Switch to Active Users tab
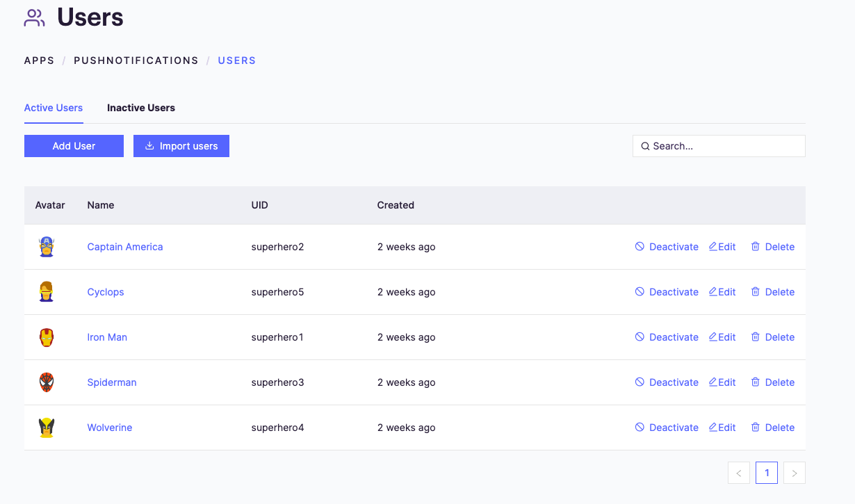 pos(54,108)
